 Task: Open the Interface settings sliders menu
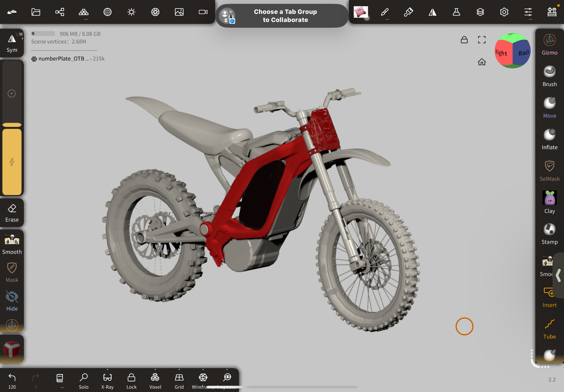click(x=528, y=12)
